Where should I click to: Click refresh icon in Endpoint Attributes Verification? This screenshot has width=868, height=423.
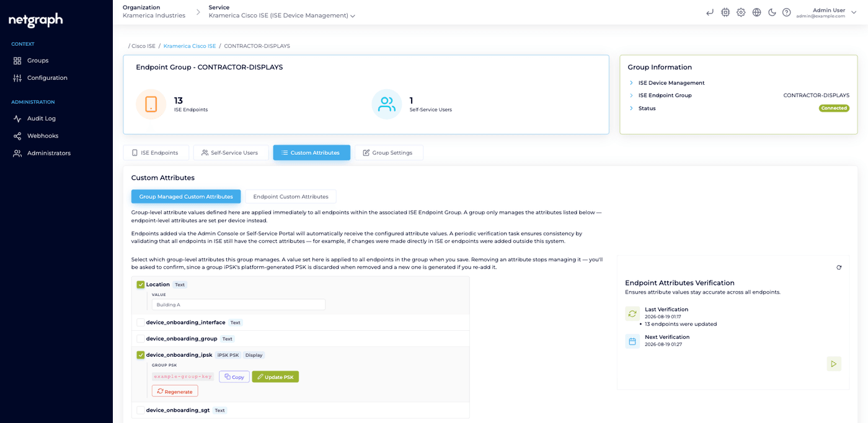click(839, 268)
